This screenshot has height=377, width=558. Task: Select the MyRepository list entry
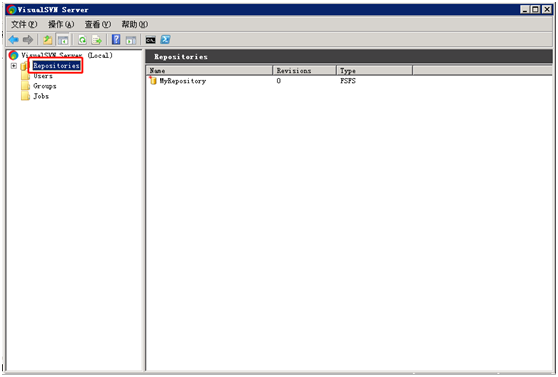tap(182, 81)
